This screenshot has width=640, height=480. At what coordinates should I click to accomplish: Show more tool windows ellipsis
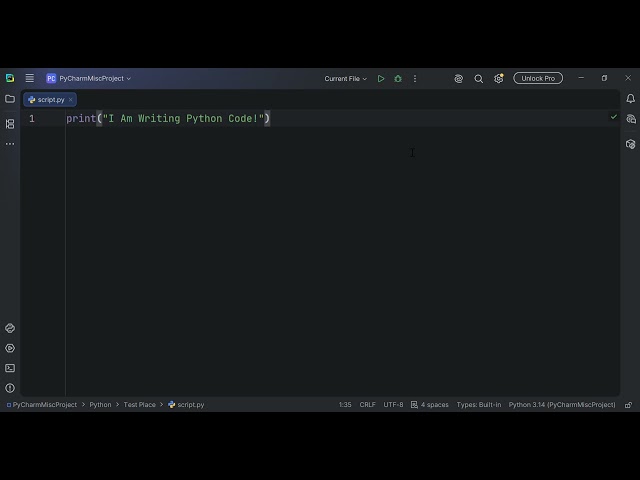point(10,144)
